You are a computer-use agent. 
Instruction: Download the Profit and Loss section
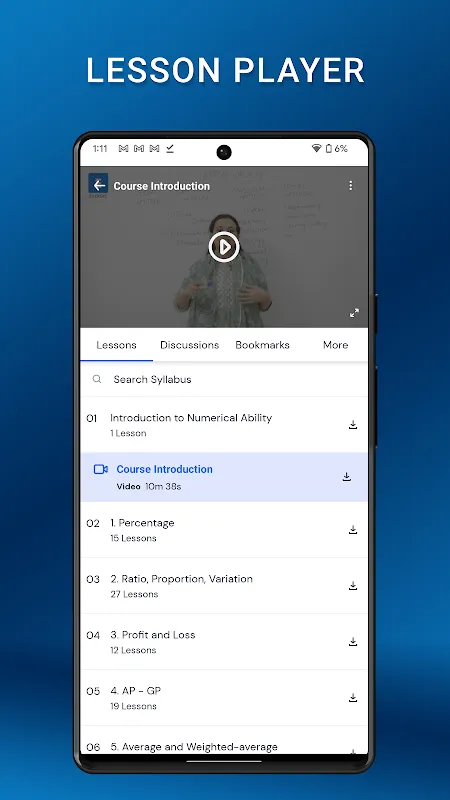pos(353,642)
